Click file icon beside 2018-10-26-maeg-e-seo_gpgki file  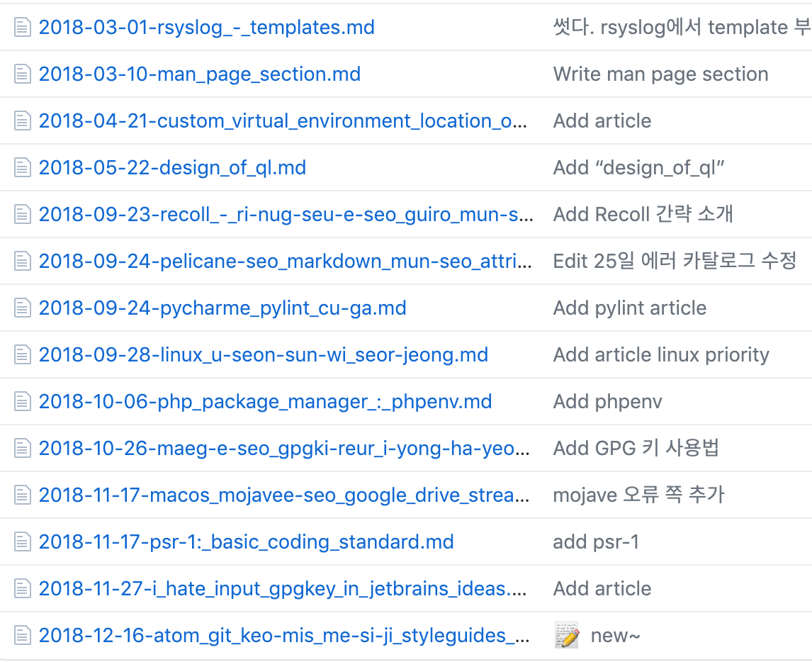[22, 448]
